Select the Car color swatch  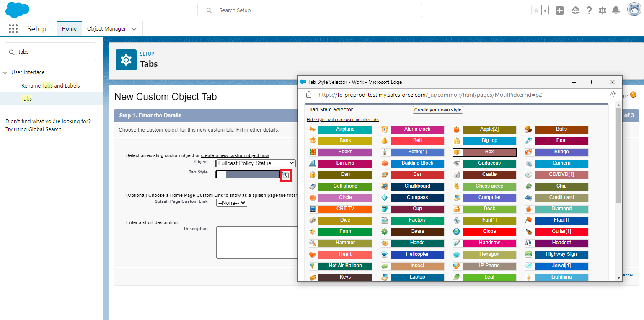pos(417,175)
